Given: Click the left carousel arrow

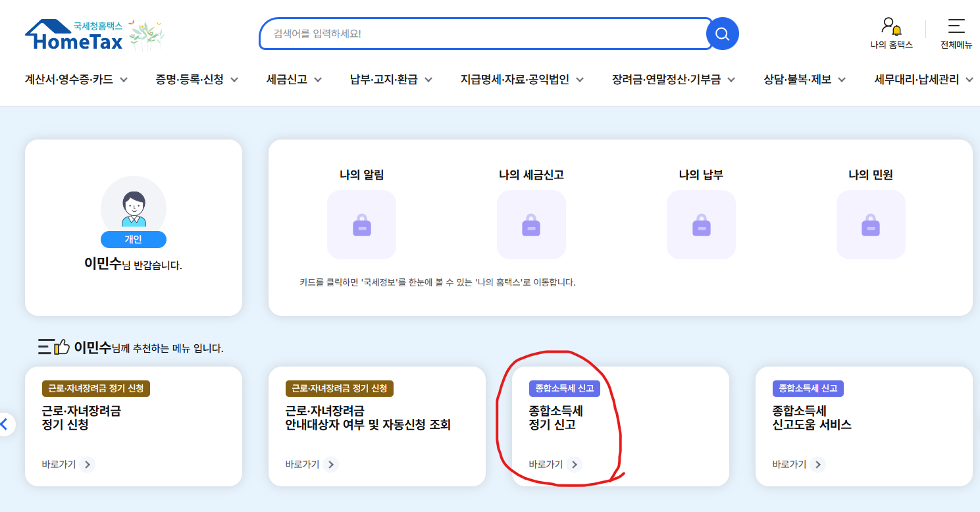Looking at the screenshot, I should pyautogui.click(x=6, y=424).
